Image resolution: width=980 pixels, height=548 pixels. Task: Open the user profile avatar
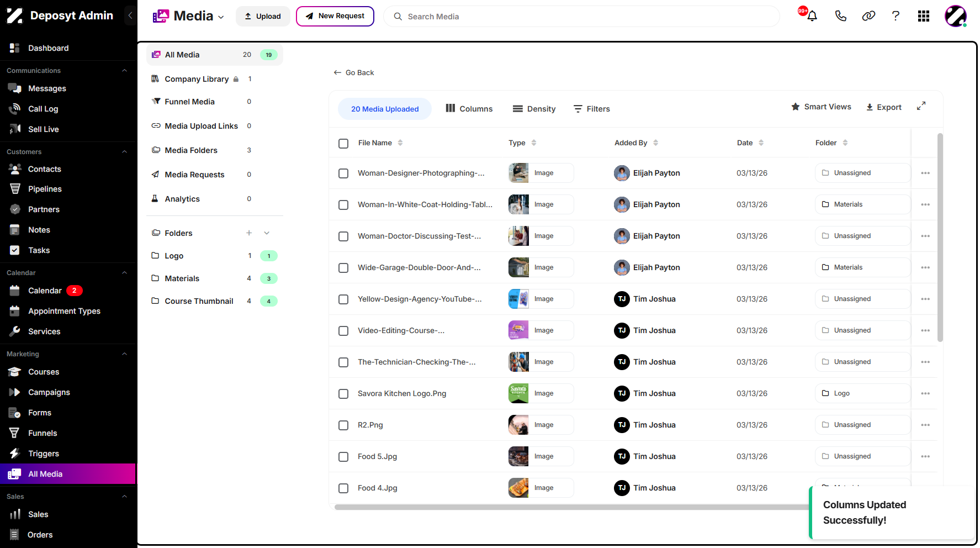tap(955, 16)
